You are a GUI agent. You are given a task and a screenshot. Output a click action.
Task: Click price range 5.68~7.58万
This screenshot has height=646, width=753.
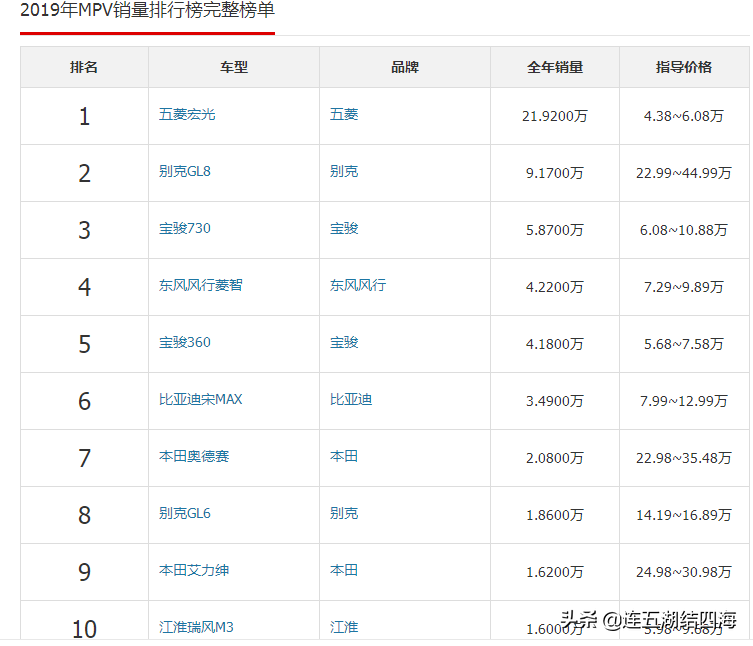click(684, 344)
